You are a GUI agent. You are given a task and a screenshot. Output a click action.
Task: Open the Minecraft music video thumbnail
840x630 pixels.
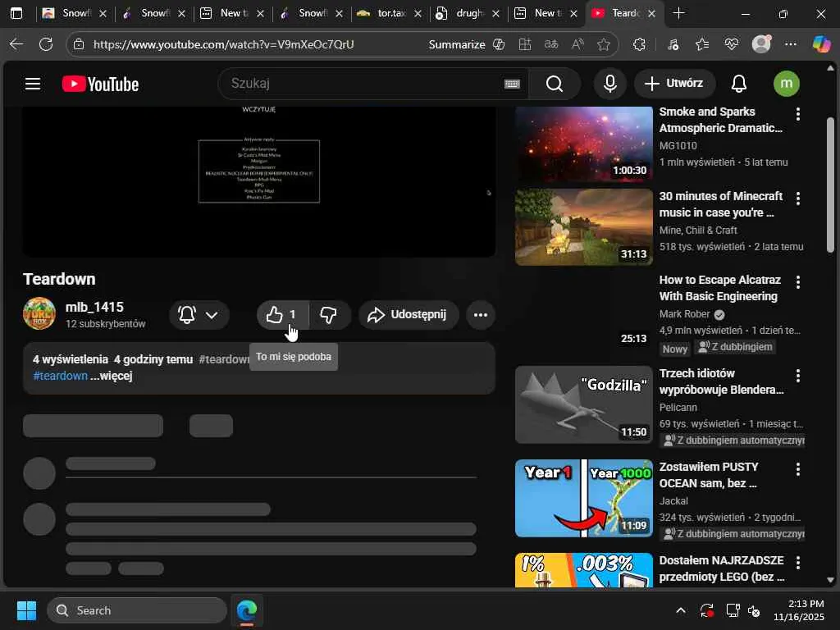583,227
